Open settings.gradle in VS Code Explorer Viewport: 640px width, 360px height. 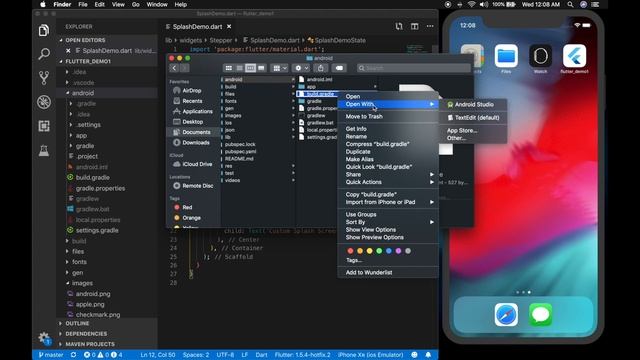coord(97,231)
